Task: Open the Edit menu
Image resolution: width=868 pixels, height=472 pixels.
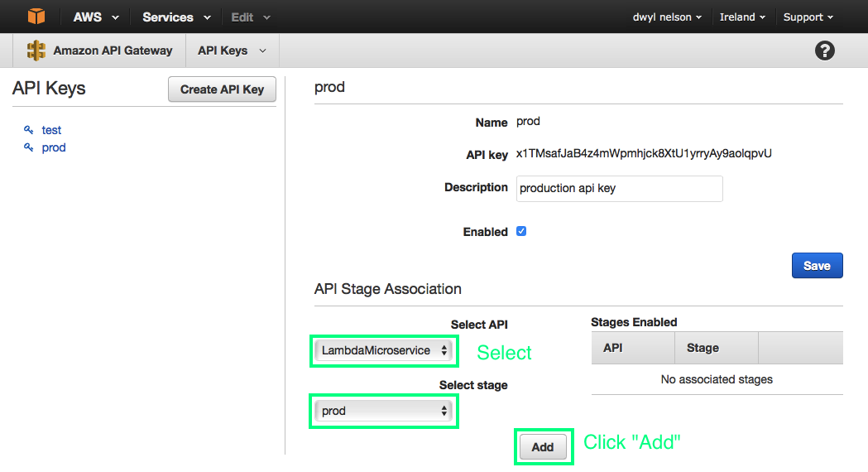Action: pyautogui.click(x=250, y=17)
